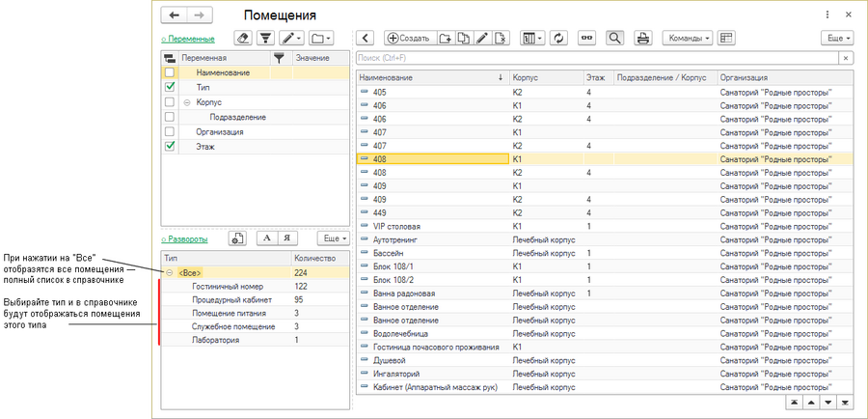868x419 pixels.
Task: Toggle the Наименование variable checkbox
Action: (x=170, y=72)
